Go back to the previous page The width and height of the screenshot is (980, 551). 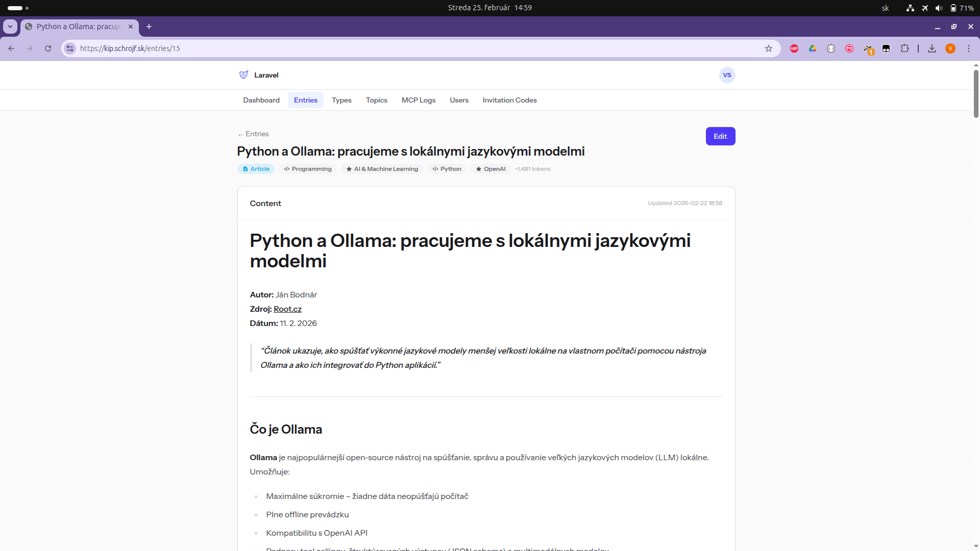11,48
